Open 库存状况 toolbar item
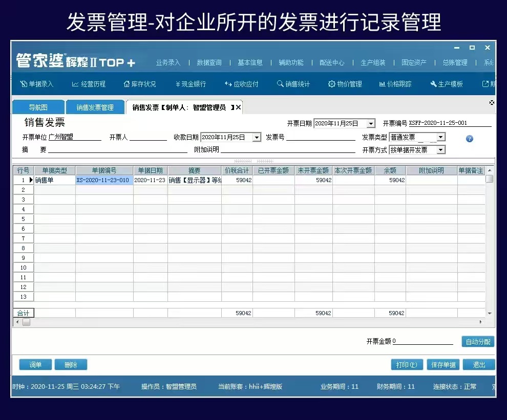This screenshot has height=420, width=507. point(140,84)
